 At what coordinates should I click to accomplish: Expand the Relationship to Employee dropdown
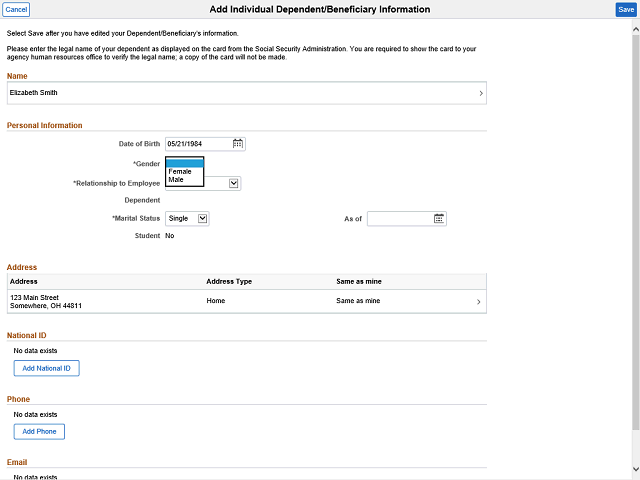[234, 183]
